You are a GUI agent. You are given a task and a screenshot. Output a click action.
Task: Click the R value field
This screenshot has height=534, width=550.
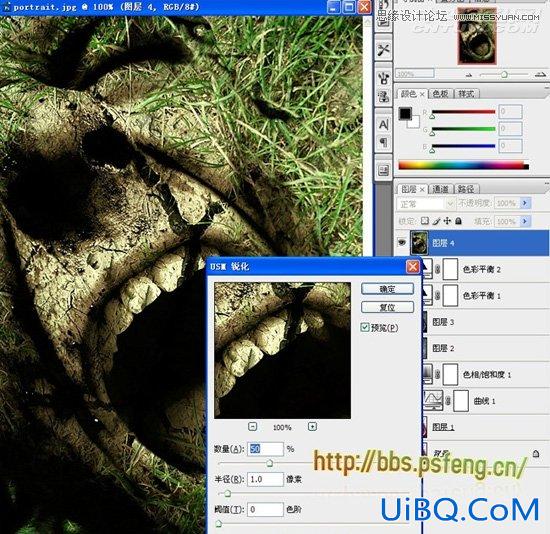coord(510,111)
